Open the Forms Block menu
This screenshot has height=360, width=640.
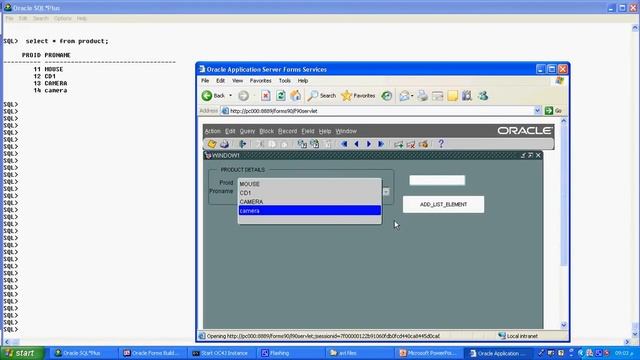(x=267, y=131)
